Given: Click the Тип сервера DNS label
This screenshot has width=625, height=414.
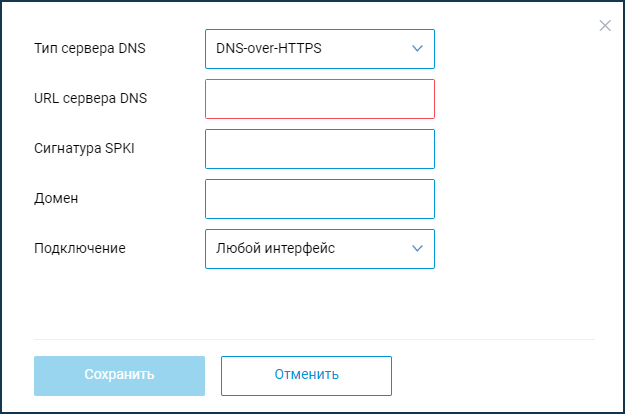Looking at the screenshot, I should (x=90, y=48).
